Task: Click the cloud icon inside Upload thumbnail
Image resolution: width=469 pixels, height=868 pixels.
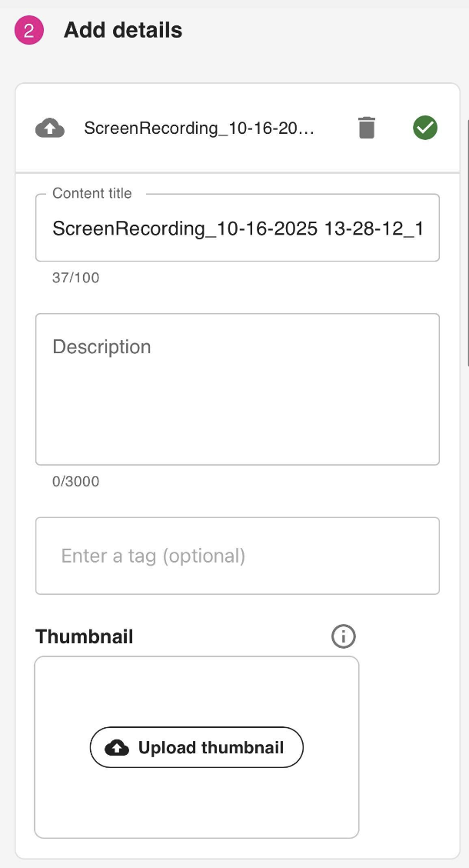Action: (117, 747)
